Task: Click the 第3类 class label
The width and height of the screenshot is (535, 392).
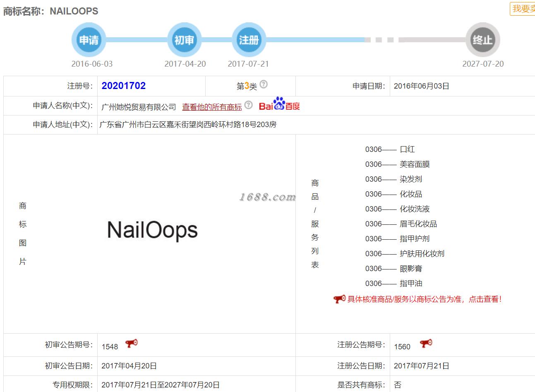Action: pos(247,86)
